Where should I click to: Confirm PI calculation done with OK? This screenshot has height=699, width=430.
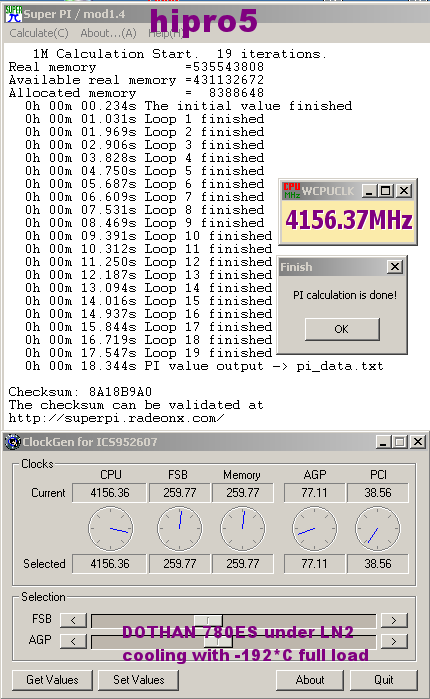342,329
